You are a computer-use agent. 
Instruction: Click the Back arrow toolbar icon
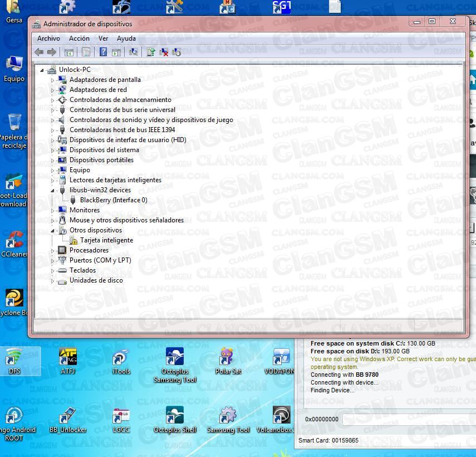click(x=39, y=52)
